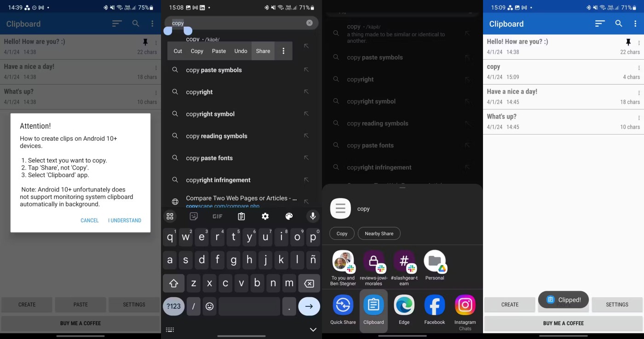Open keyboard theme palette icon
Viewport: 644px width, 339px height.
pos(289,216)
